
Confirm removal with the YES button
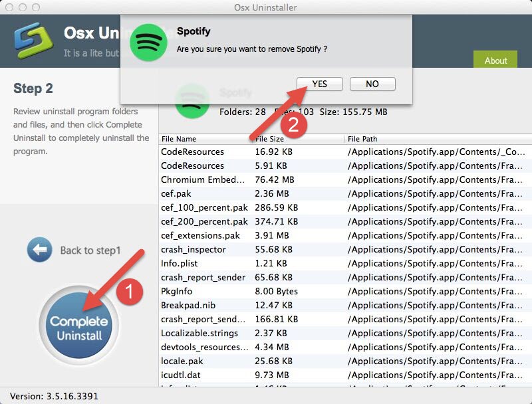click(x=320, y=84)
